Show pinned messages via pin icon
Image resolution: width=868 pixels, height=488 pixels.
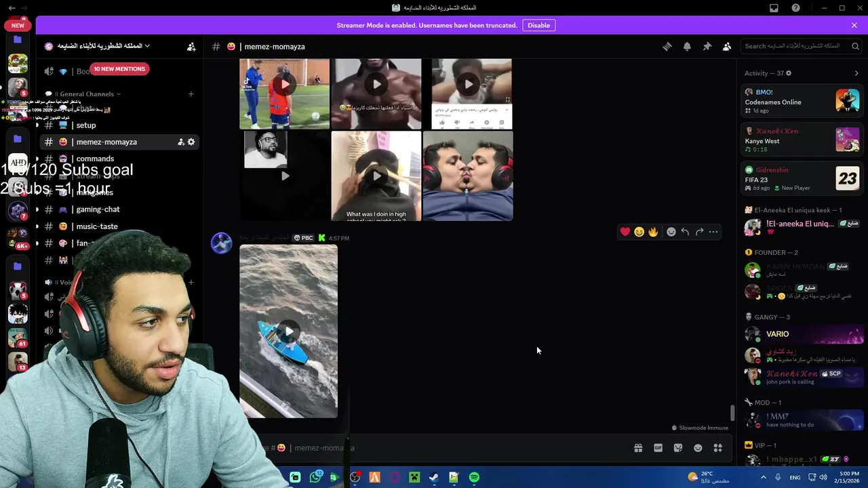pos(707,46)
